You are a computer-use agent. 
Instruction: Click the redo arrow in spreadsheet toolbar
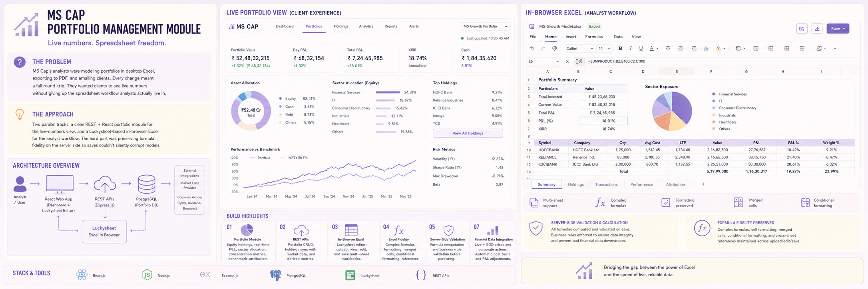click(x=543, y=48)
